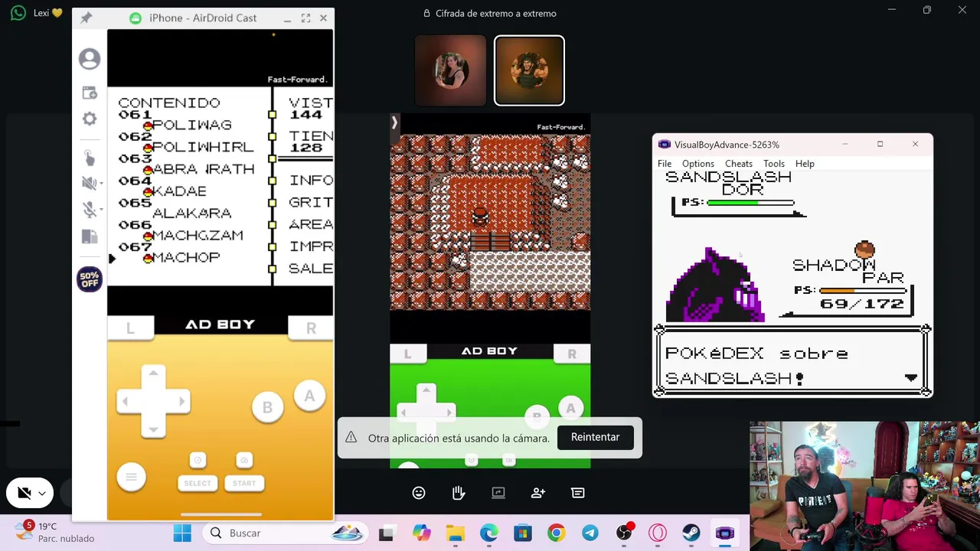Click the add new cast window icon
Image resolution: width=980 pixels, height=551 pixels.
(90, 93)
